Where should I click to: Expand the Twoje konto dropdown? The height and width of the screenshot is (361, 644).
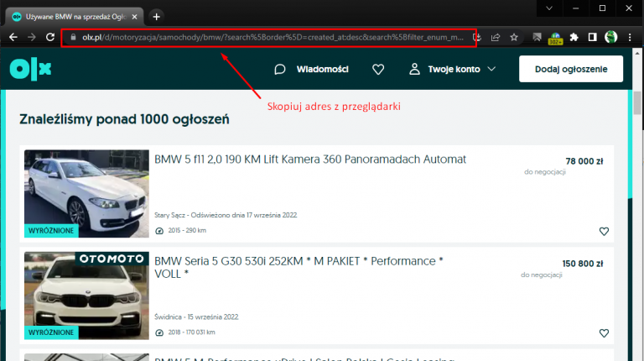pos(452,70)
